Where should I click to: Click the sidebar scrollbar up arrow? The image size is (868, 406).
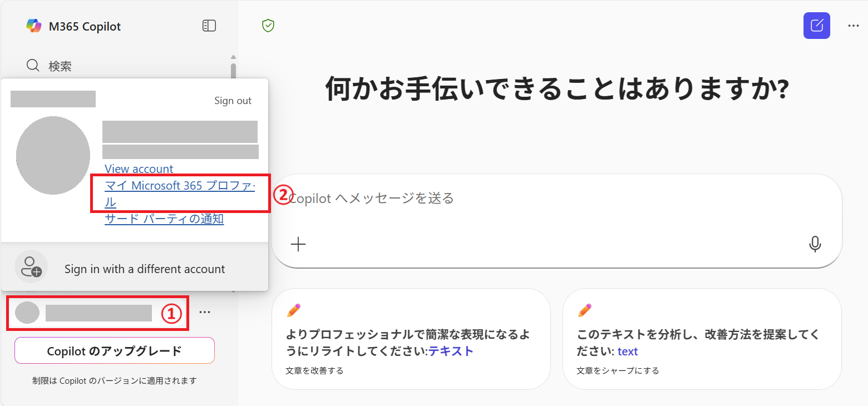point(233,57)
